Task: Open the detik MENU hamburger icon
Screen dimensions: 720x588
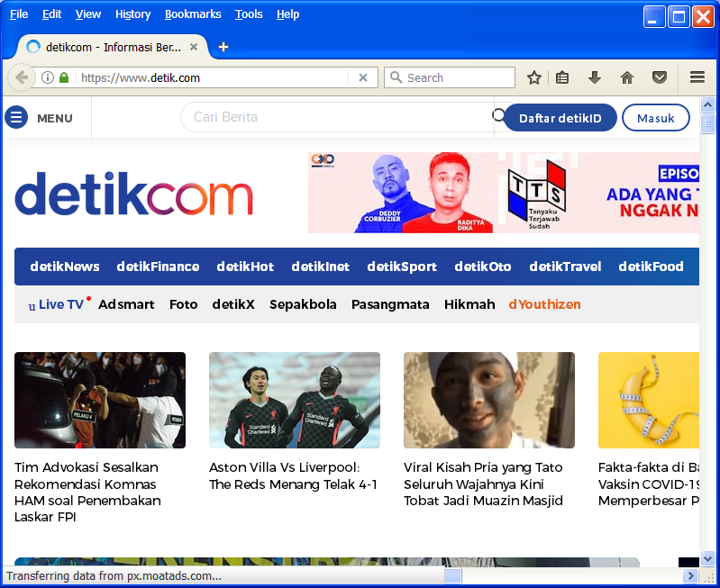Action: coord(16,118)
